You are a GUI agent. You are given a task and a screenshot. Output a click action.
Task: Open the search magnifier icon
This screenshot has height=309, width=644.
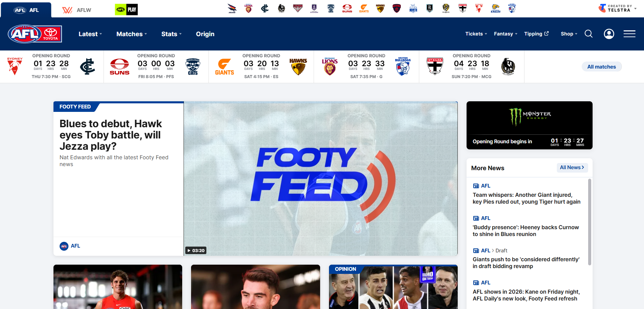click(588, 34)
